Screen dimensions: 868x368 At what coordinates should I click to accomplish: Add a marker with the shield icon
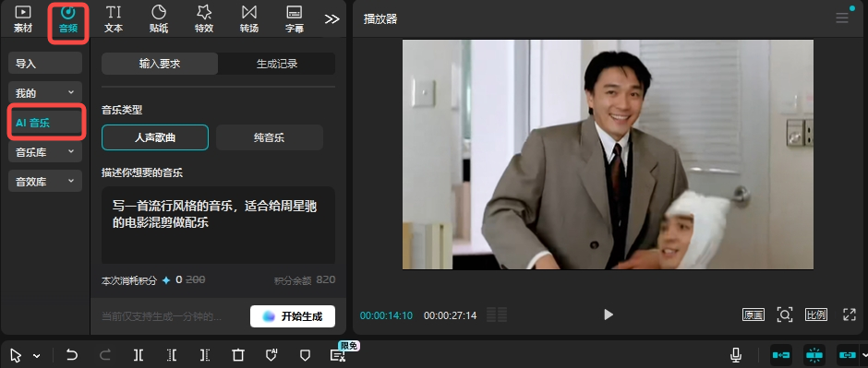(305, 355)
